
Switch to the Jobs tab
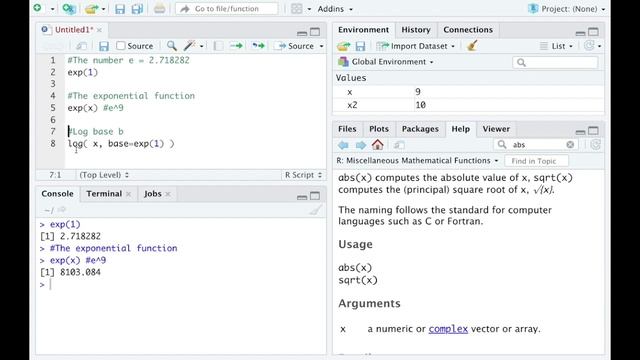tap(153, 194)
